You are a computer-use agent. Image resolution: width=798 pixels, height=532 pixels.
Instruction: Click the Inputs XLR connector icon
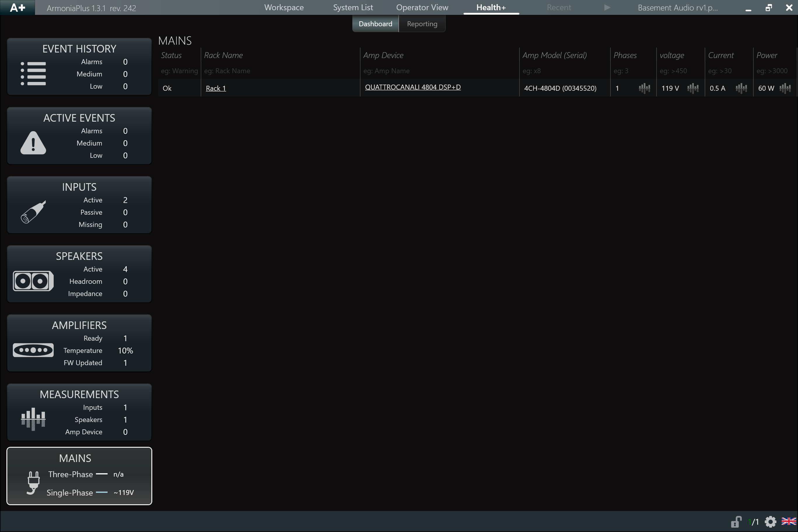pos(33,212)
